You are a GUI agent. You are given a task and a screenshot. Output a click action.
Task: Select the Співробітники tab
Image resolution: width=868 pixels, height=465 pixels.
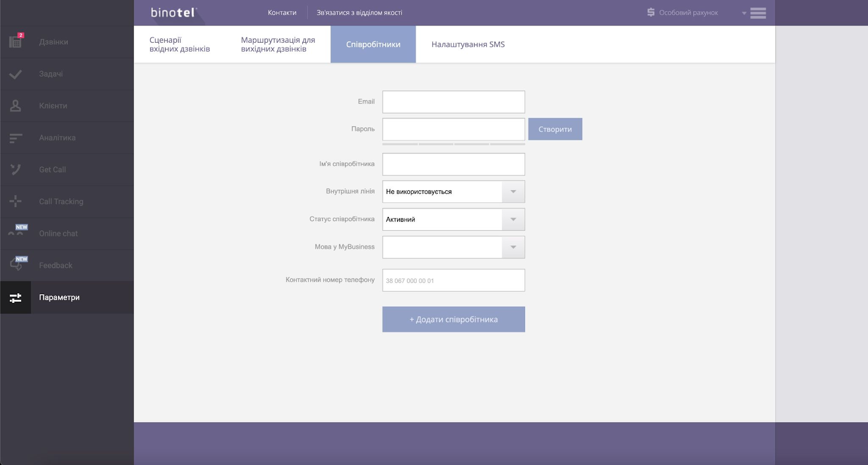coord(373,44)
